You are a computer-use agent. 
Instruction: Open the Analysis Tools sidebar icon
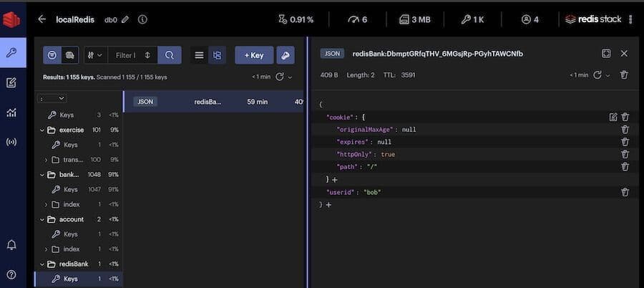pyautogui.click(x=11, y=112)
